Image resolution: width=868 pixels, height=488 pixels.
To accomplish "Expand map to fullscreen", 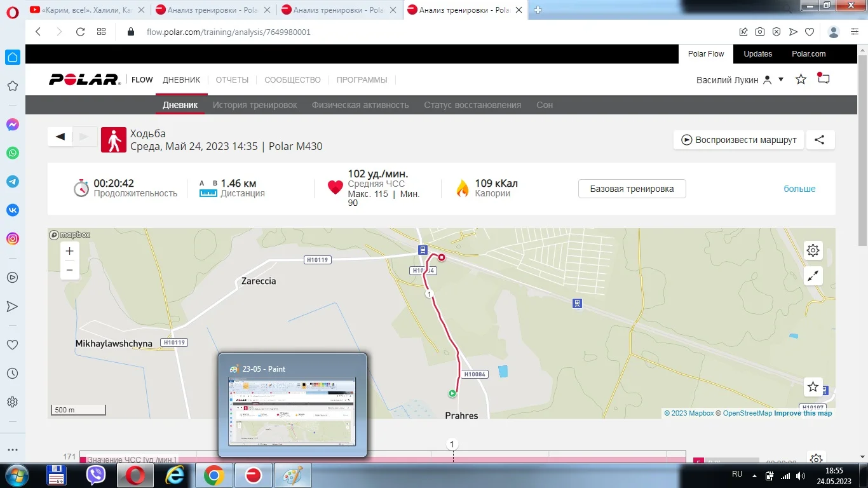I will coord(813,276).
